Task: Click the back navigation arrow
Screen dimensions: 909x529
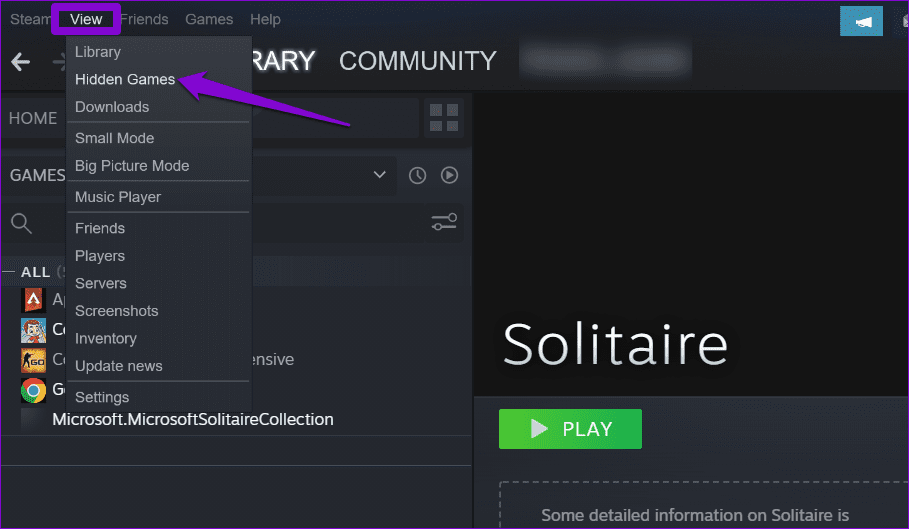Action: [20, 61]
